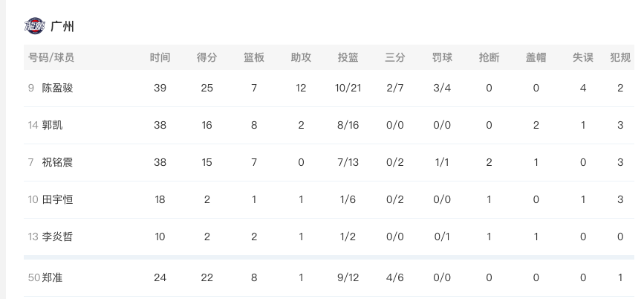Click the 得分 column header
The image size is (644, 299).
click(x=206, y=57)
